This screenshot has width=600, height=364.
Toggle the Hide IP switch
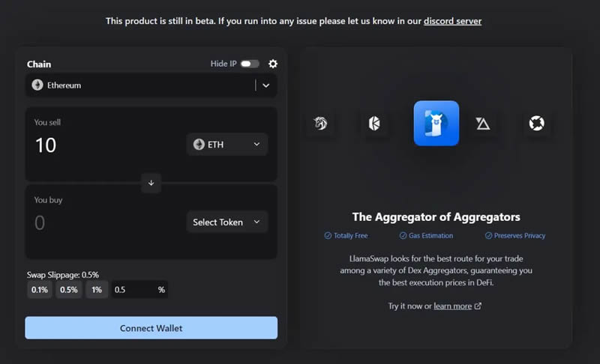250,64
